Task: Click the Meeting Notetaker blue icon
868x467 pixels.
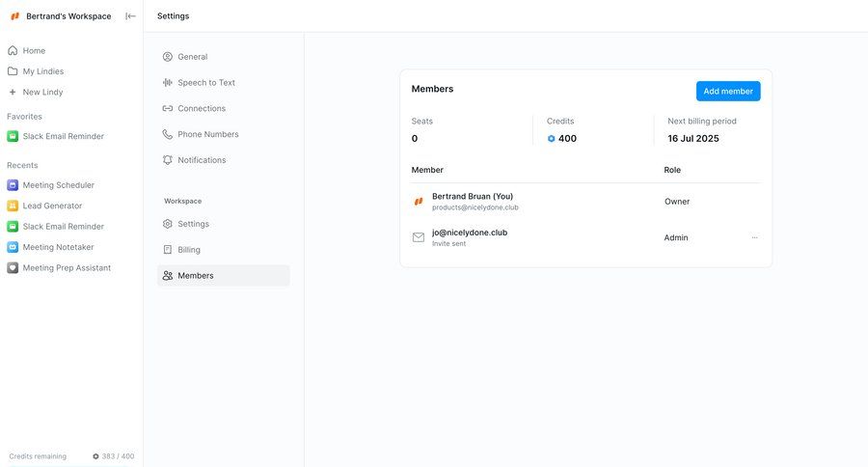Action: tap(13, 247)
